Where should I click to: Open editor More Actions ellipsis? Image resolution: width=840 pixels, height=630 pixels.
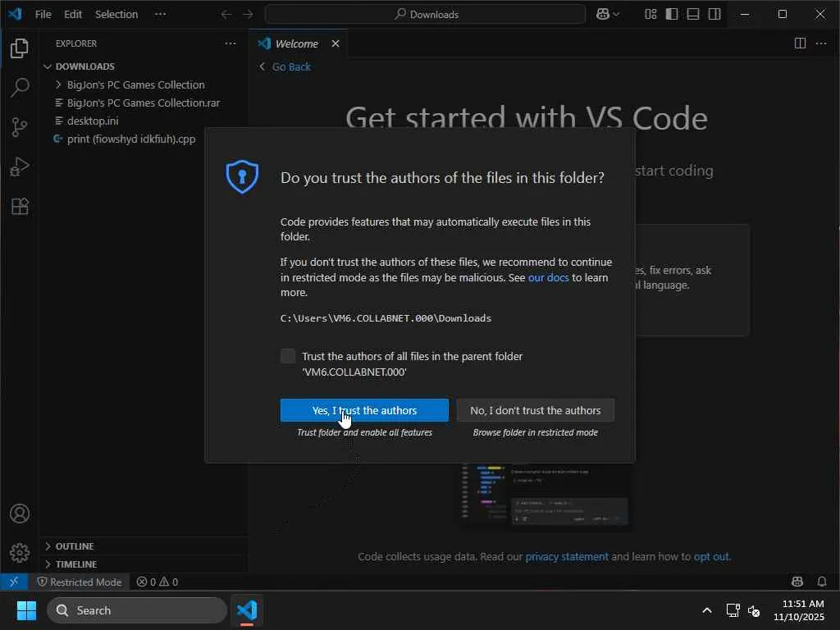[821, 43]
